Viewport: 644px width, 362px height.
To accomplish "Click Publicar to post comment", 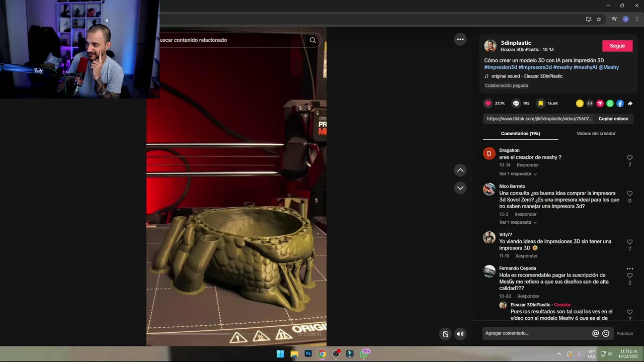I will 625,334.
